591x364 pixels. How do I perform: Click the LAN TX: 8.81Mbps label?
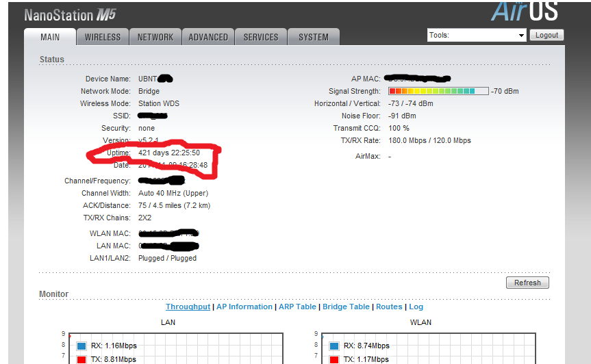point(114,359)
